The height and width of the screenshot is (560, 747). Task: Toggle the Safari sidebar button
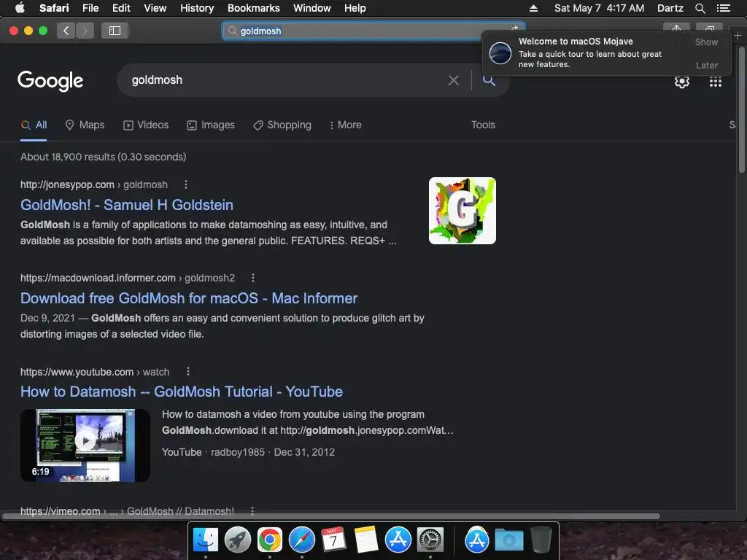click(x=115, y=31)
